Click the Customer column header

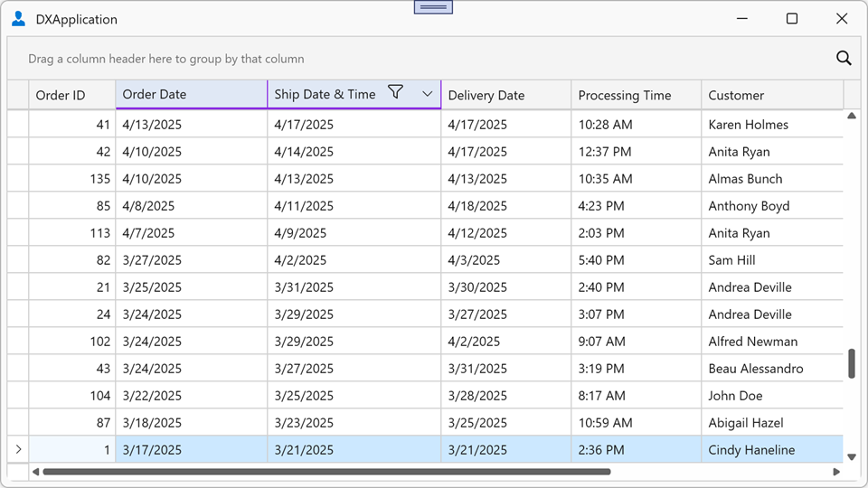[772, 95]
